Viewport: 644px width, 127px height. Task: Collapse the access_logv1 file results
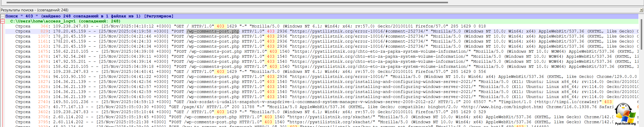pos(3,21)
